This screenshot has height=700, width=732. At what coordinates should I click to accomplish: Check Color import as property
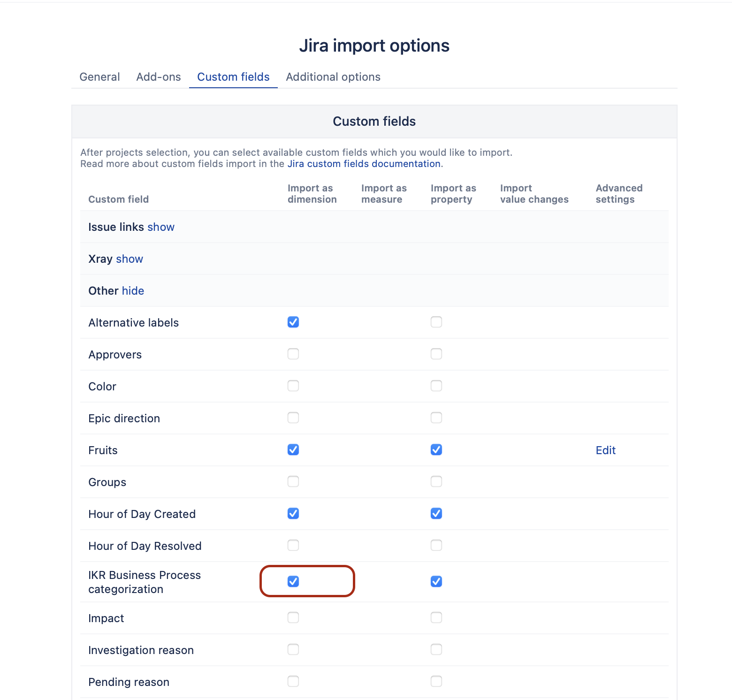[436, 386]
